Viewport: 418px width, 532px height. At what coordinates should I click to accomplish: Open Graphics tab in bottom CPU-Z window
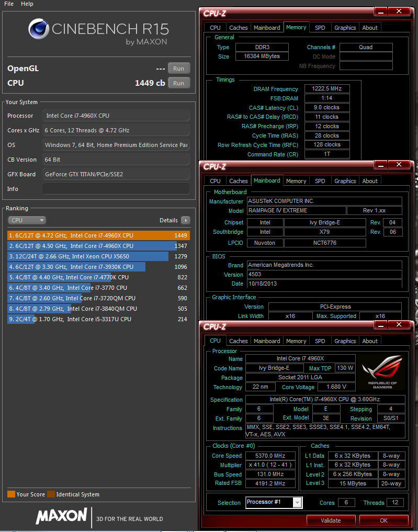tap(345, 341)
